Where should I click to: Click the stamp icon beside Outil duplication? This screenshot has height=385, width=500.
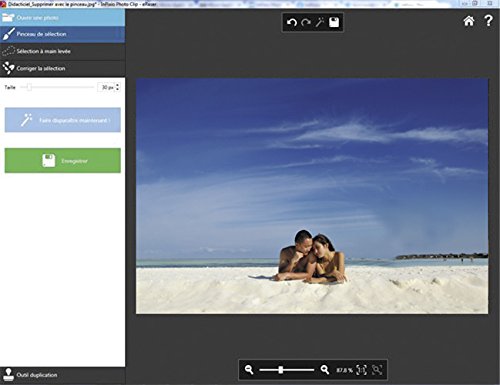pyautogui.click(x=8, y=375)
